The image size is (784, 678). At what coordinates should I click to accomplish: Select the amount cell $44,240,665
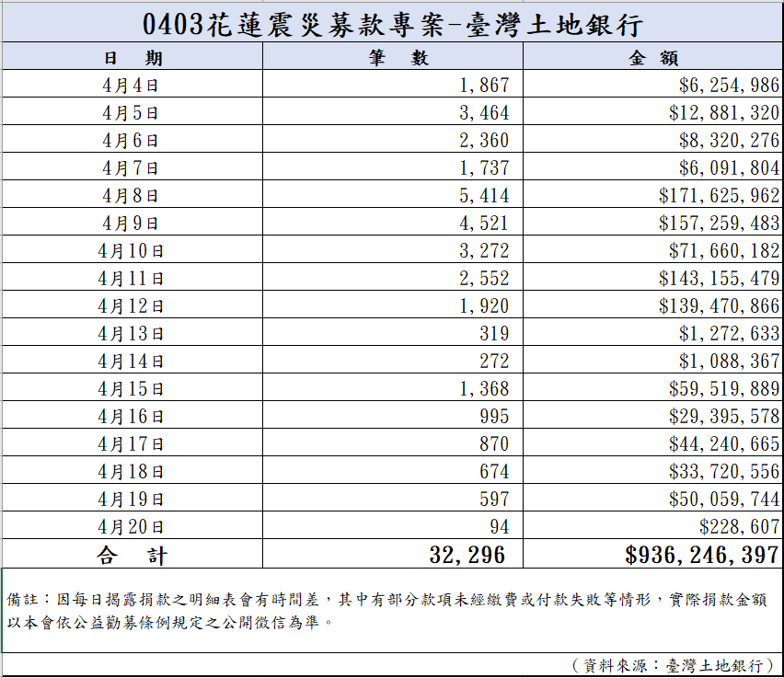point(652,442)
